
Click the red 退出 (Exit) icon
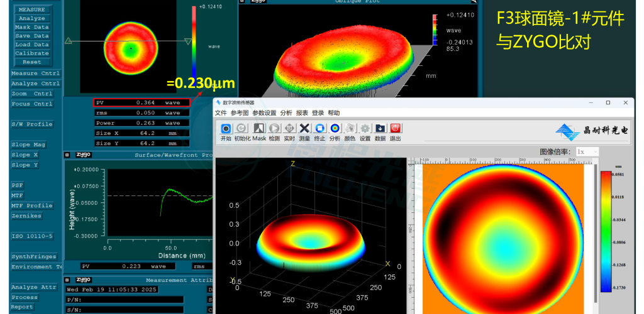coord(396,128)
